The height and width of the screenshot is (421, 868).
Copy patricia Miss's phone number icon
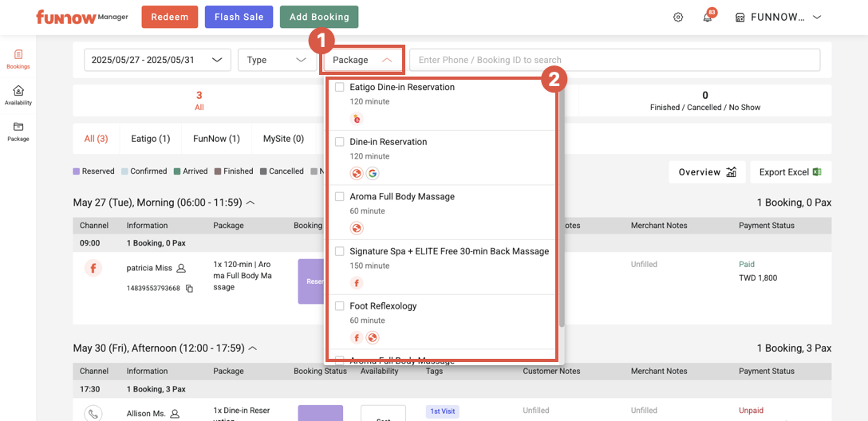189,288
